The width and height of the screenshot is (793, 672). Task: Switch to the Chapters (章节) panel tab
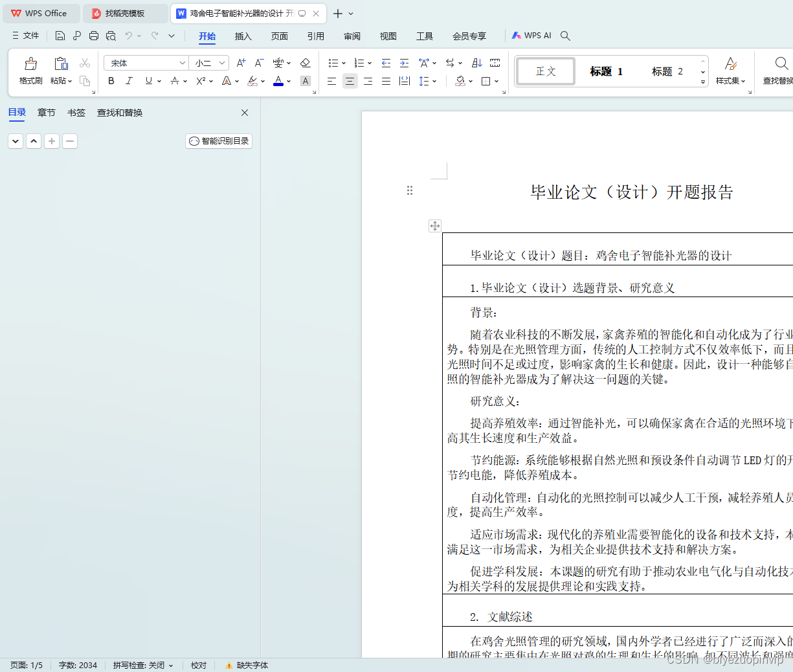[x=46, y=113]
